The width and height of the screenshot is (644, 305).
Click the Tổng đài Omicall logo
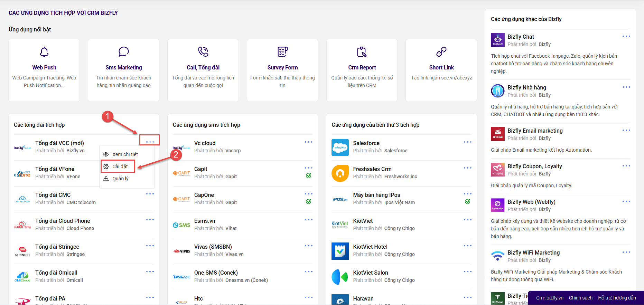tap(22, 277)
